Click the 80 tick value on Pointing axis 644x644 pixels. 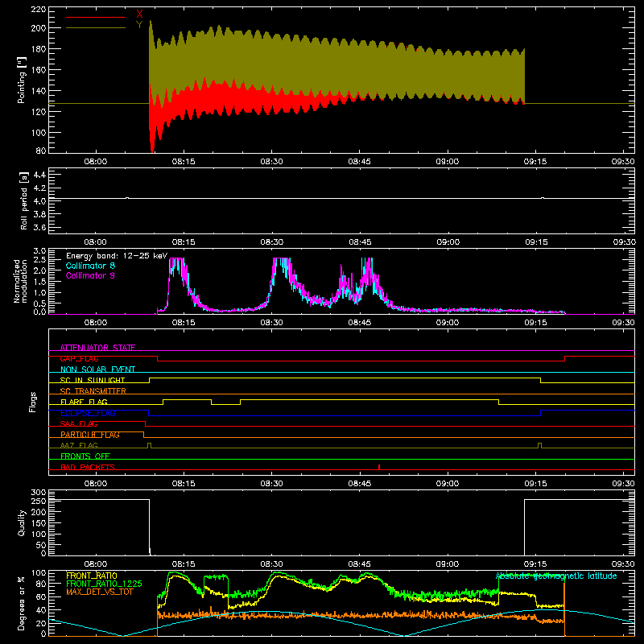[x=41, y=151]
